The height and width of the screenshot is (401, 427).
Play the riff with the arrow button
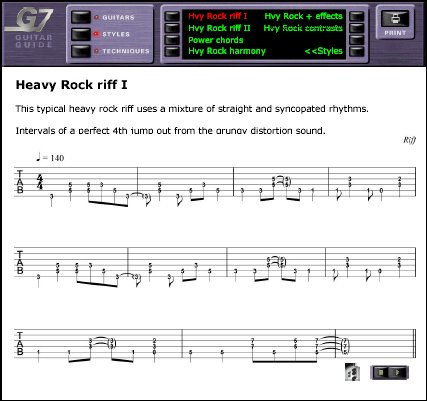pyautogui.click(x=397, y=372)
